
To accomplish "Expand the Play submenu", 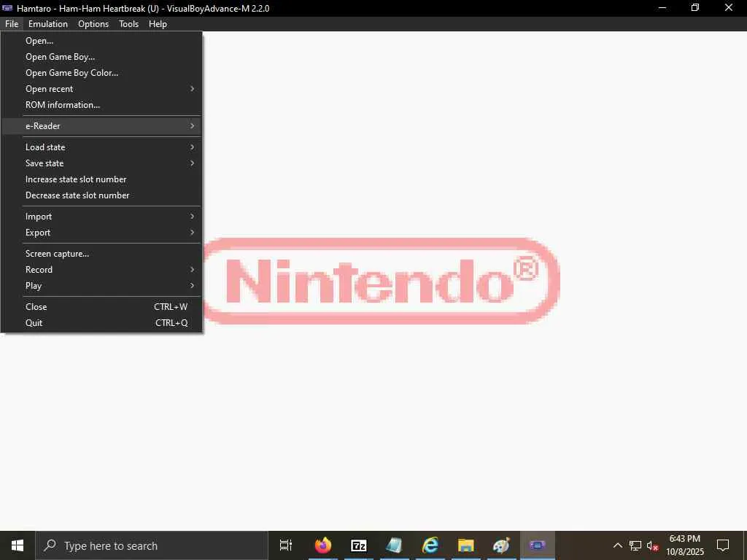I will point(101,286).
